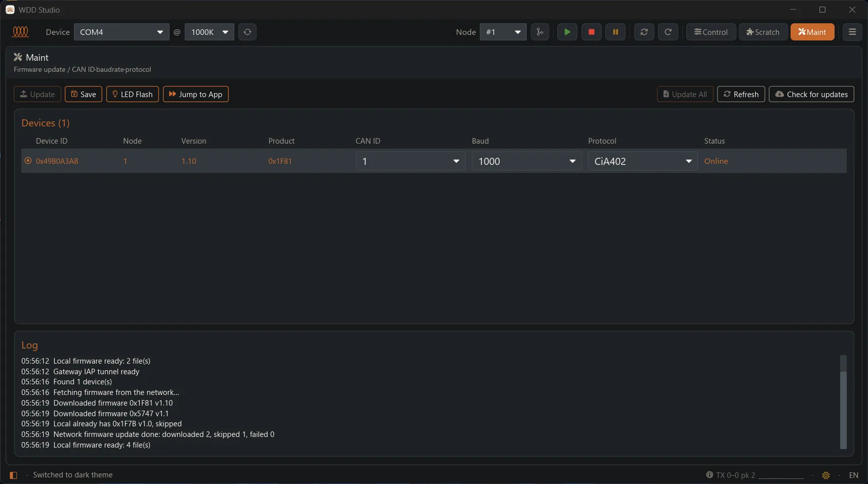Click the double-arrow sync icon in toolbar
The width and height of the screenshot is (868, 484).
pos(644,32)
